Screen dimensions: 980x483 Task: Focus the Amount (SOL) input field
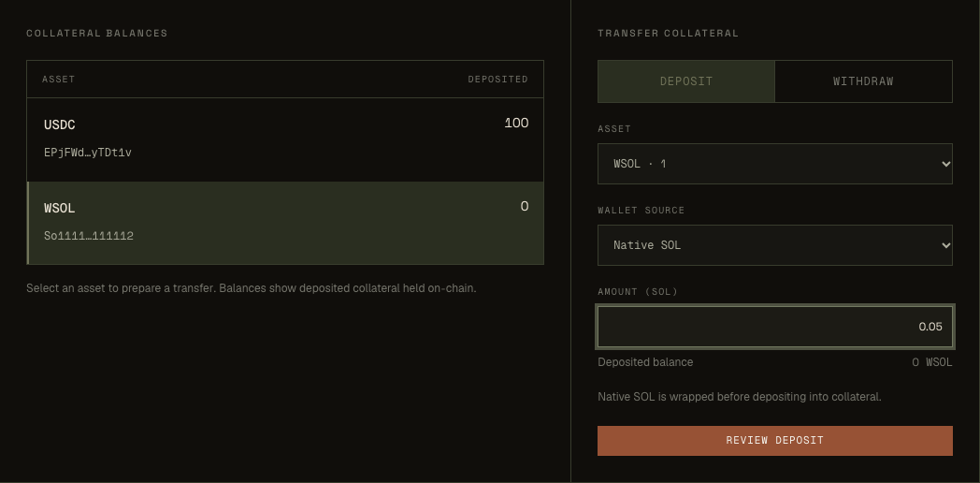click(775, 327)
